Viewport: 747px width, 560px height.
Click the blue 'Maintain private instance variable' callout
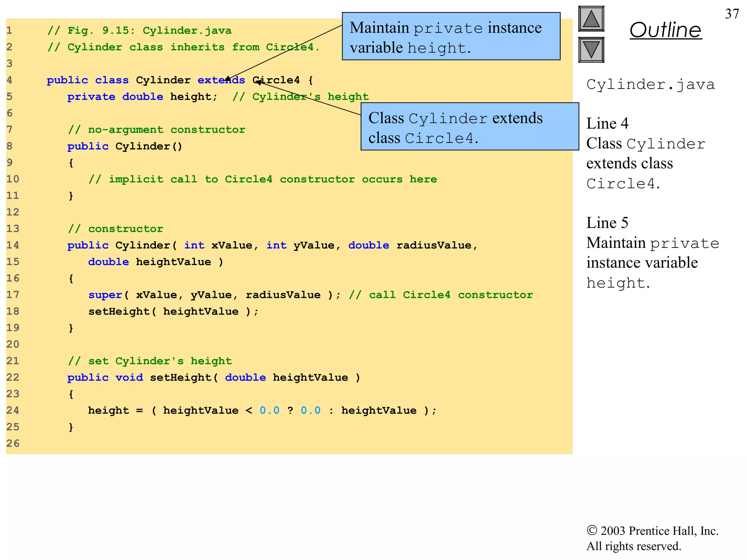[451, 36]
